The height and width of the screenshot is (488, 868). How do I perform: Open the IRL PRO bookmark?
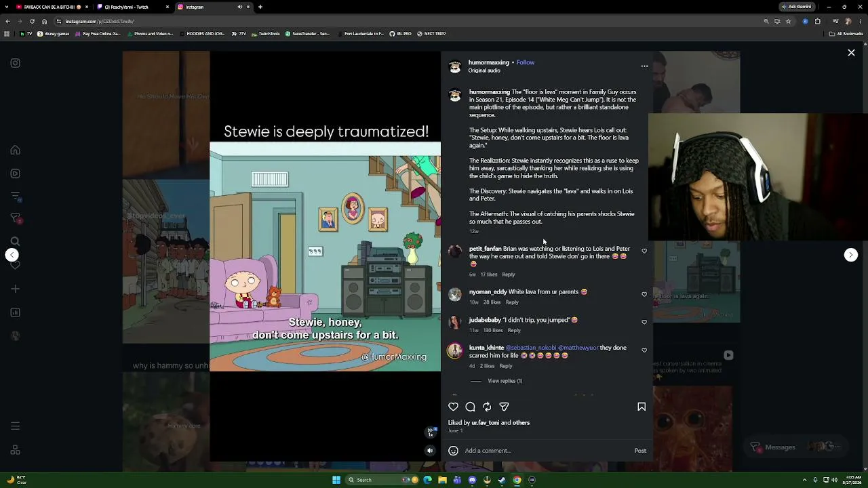coord(400,34)
